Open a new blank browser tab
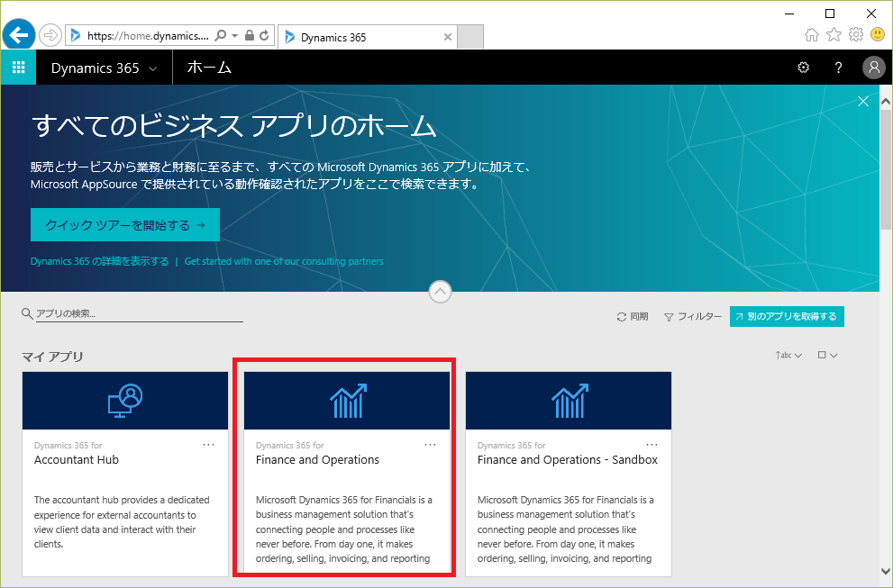 (470, 37)
